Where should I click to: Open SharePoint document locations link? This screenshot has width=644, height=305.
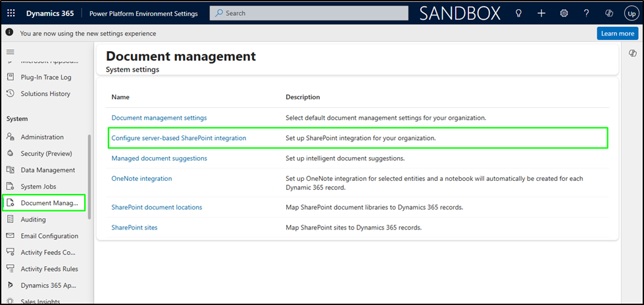tap(157, 207)
